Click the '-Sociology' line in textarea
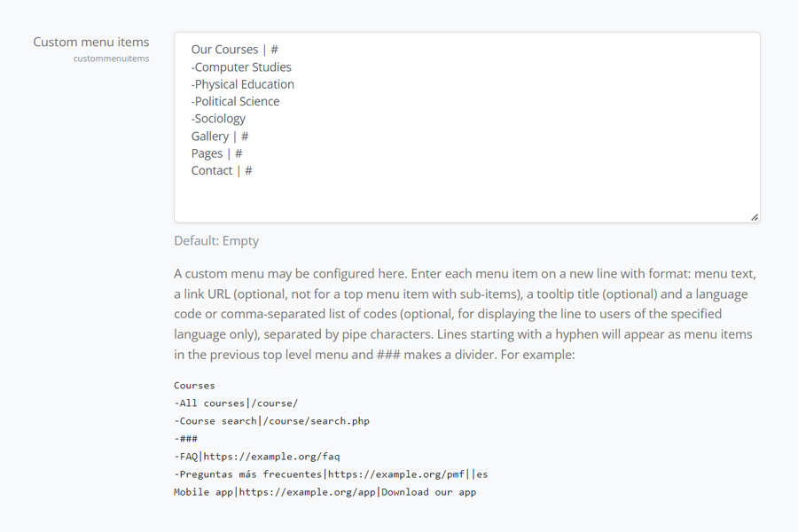This screenshot has width=798, height=532. click(x=218, y=119)
